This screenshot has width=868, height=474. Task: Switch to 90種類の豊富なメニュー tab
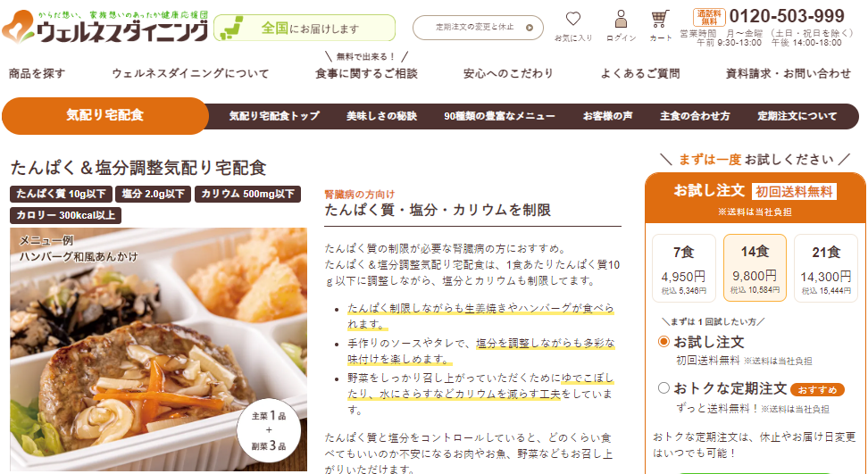click(499, 116)
